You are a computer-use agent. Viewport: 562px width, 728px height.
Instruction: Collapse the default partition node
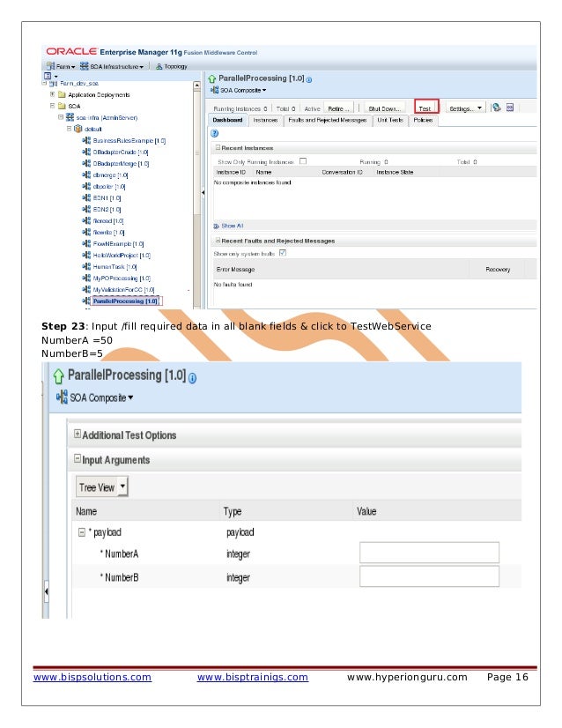69,129
